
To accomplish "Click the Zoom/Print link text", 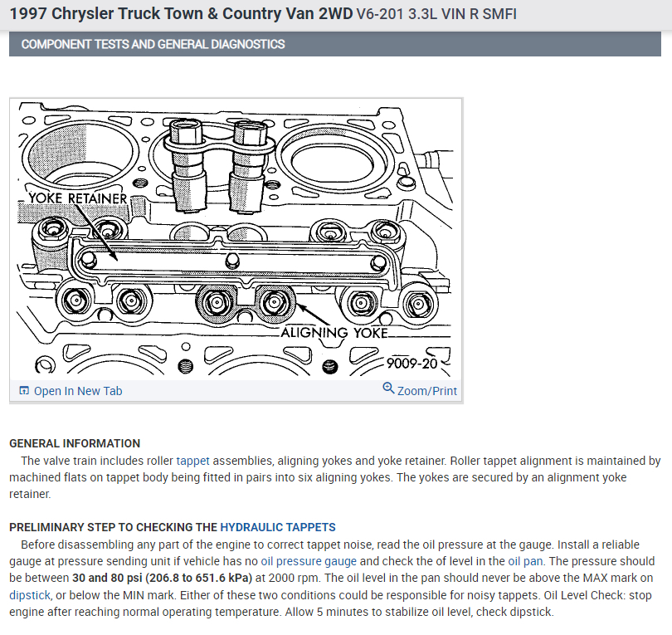I will coord(427,391).
